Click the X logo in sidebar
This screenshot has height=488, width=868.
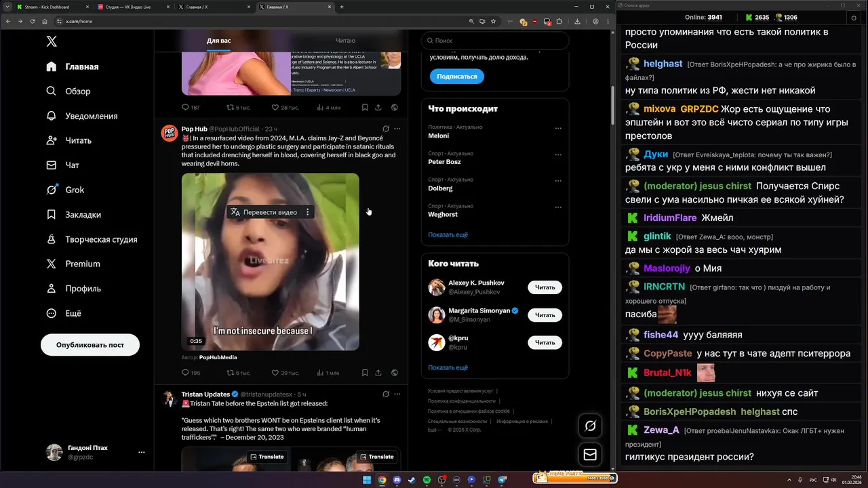click(x=52, y=41)
